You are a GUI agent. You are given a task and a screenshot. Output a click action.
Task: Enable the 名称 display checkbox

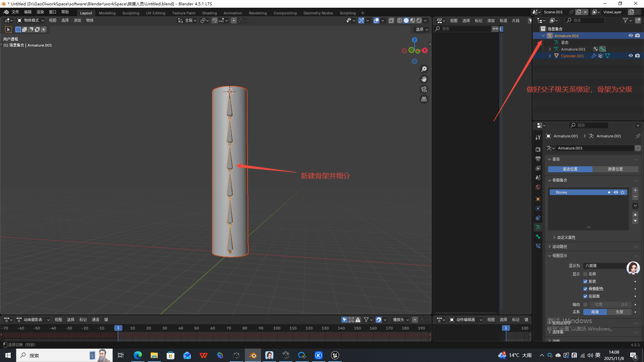585,274
